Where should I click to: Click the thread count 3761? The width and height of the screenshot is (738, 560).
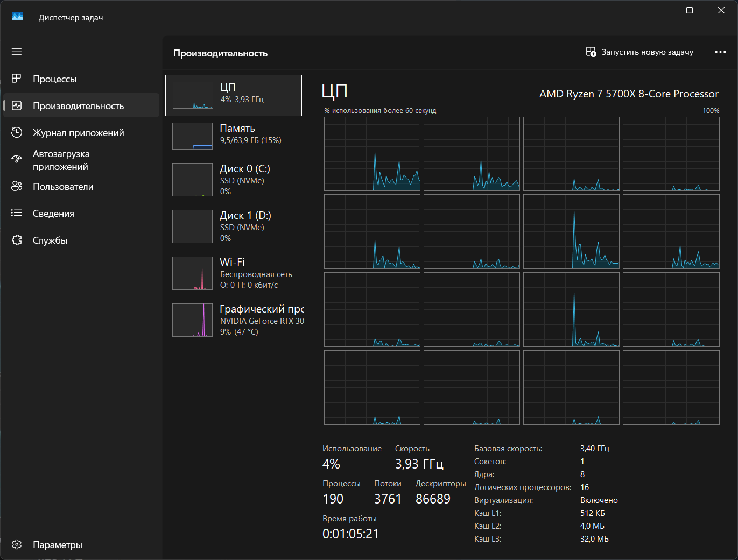pyautogui.click(x=388, y=499)
